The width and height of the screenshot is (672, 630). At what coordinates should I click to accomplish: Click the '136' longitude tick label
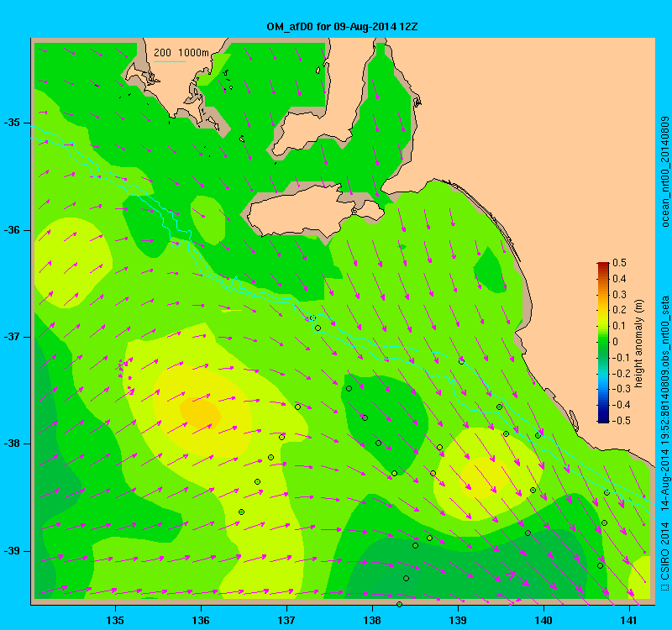(201, 620)
